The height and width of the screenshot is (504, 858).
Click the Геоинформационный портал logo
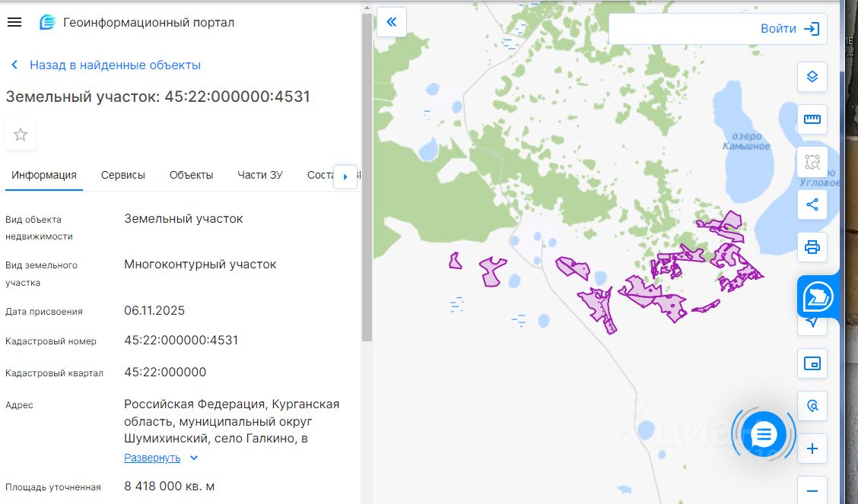tap(48, 23)
